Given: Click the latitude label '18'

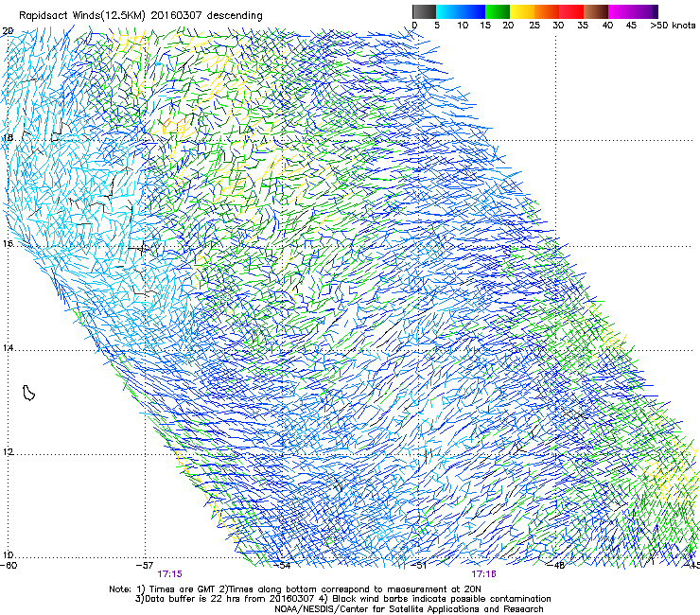Looking at the screenshot, I should click(8, 137).
